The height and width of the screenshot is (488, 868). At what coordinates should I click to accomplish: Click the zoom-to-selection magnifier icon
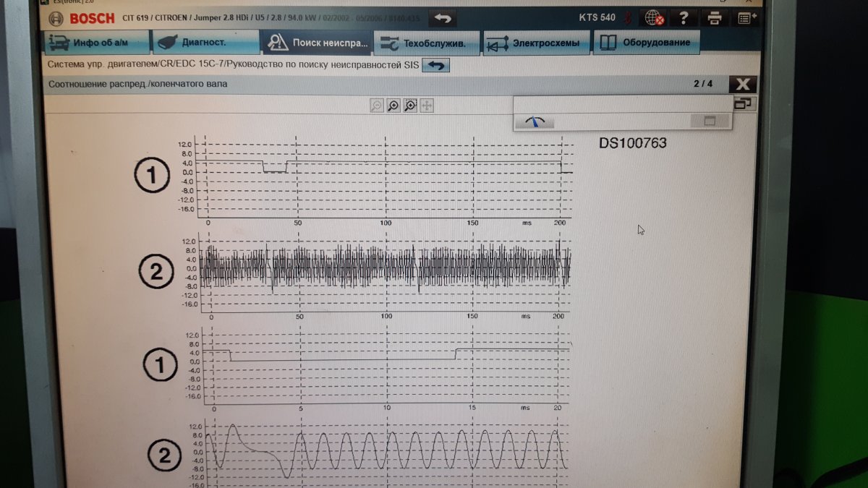coord(410,106)
